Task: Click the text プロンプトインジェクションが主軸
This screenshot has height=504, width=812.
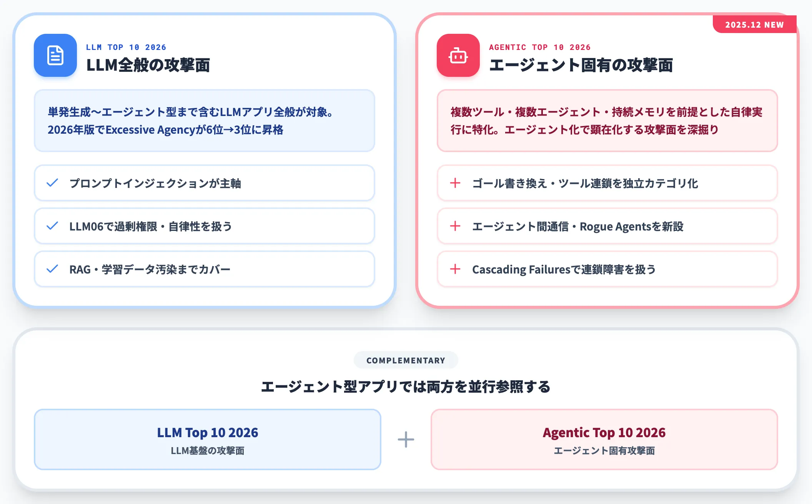Action: click(x=155, y=183)
